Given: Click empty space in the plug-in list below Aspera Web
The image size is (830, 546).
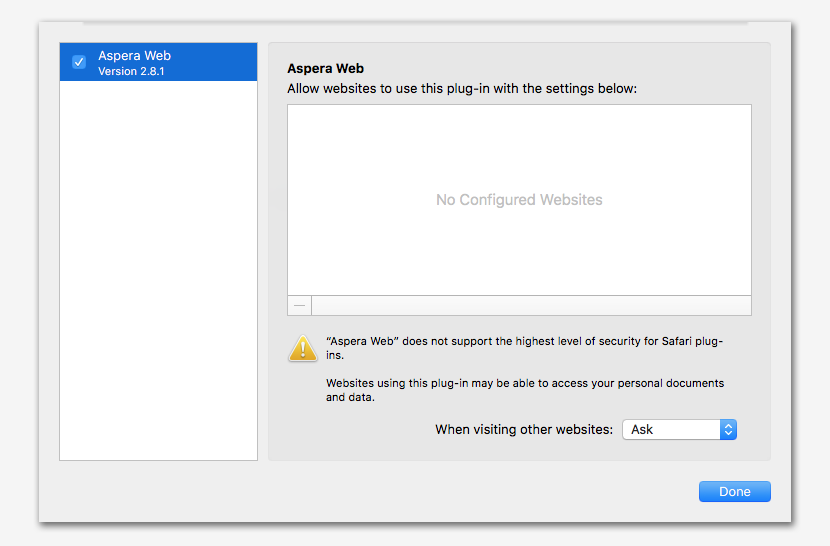Looking at the screenshot, I should [158, 270].
